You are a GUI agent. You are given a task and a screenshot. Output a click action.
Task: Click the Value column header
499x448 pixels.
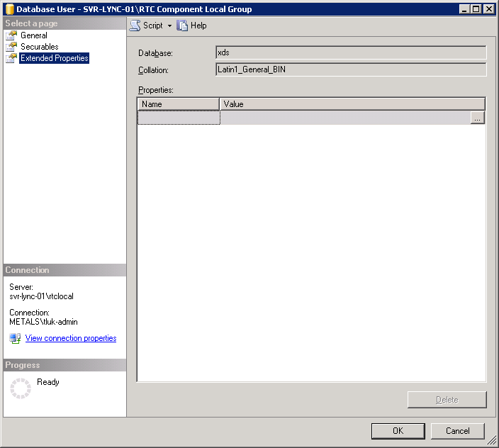352,104
